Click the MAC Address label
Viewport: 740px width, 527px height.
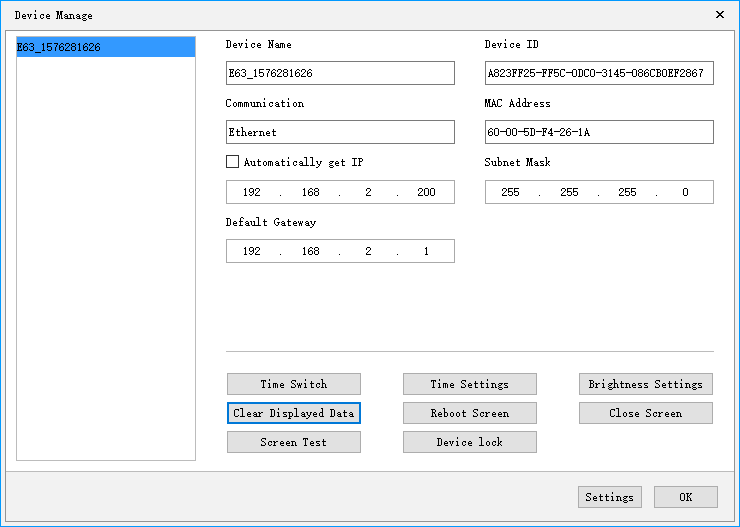(x=517, y=103)
